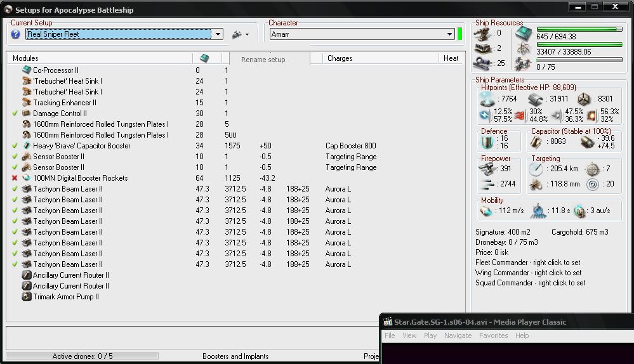The height and width of the screenshot is (364, 634).
Task: Click Wing Commander - right click to set
Action: tap(528, 273)
